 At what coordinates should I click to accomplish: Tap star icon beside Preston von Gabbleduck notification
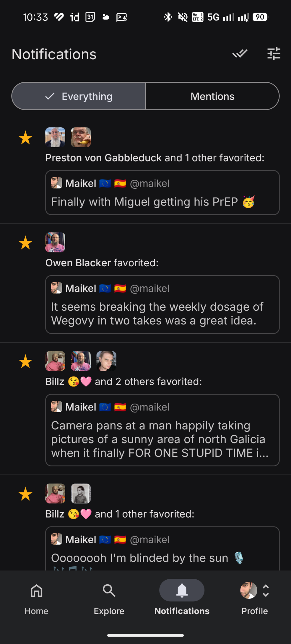(x=26, y=138)
